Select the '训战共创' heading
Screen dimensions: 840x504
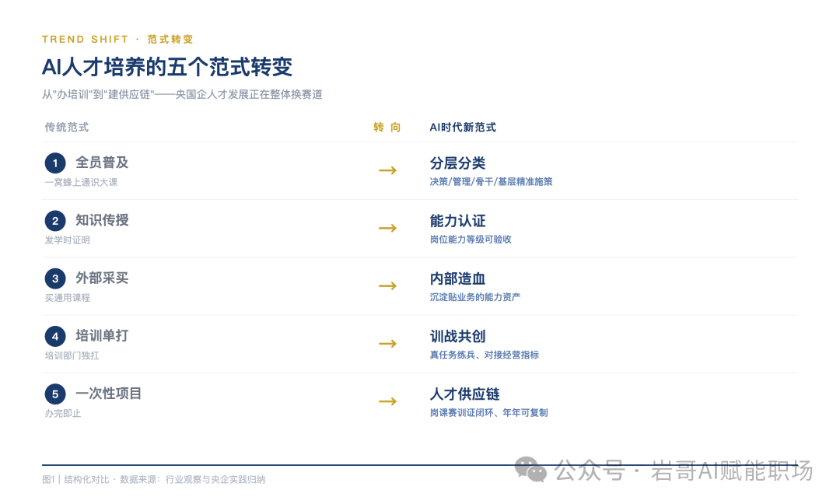(x=457, y=336)
